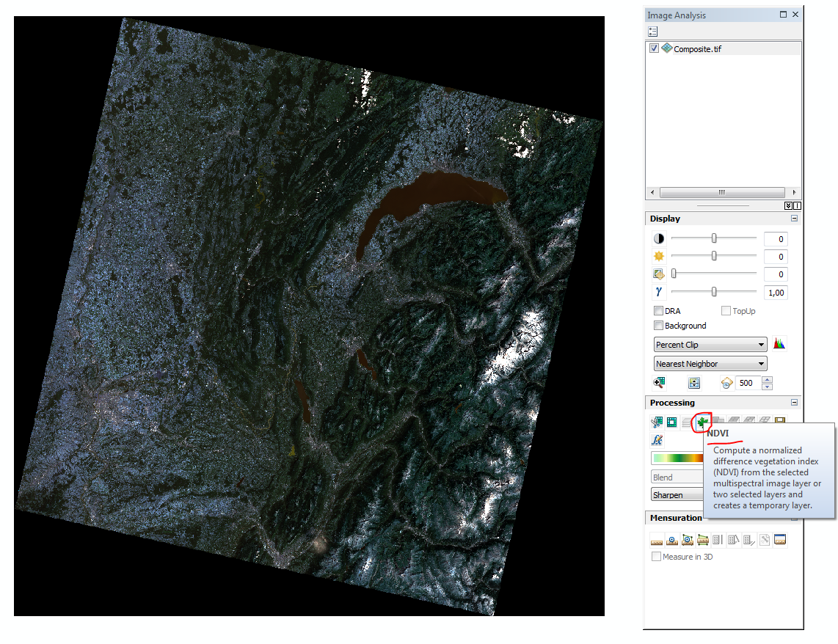Click layer list scroll right arrow
This screenshot has height=644, width=838.
[794, 192]
